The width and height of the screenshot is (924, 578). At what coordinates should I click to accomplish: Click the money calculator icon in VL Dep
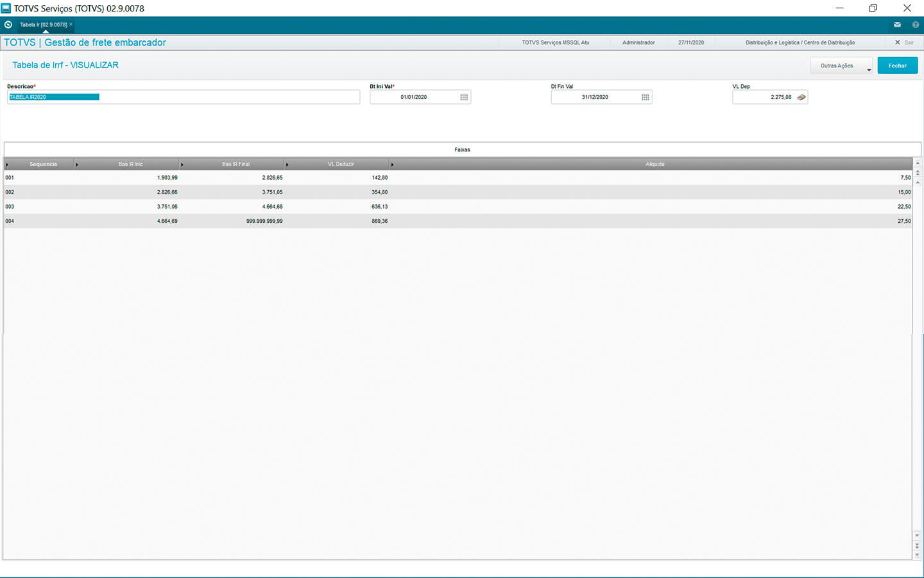(801, 98)
